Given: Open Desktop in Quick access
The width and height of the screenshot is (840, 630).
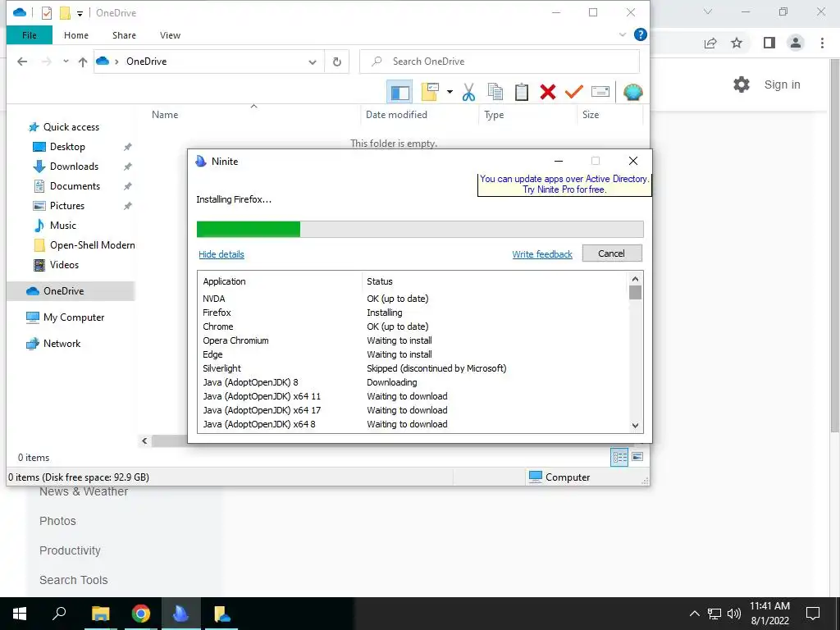Looking at the screenshot, I should click(67, 147).
